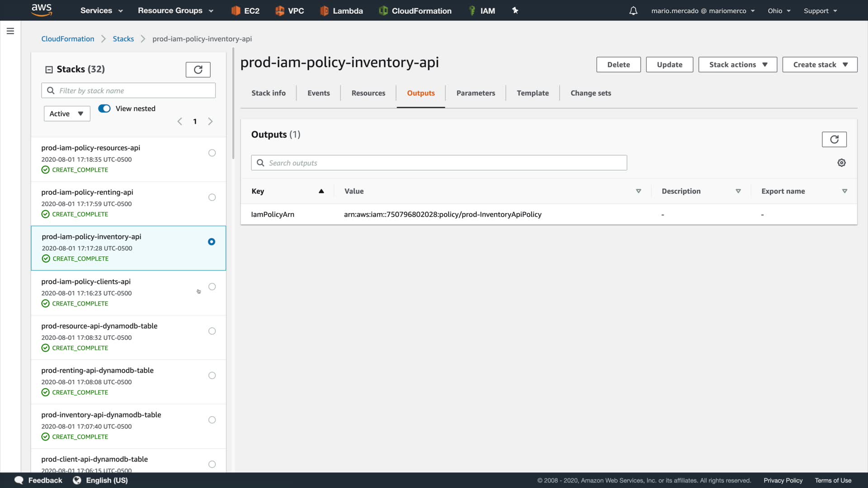Image resolution: width=868 pixels, height=488 pixels.
Task: Click the notifications bell icon
Action: click(633, 11)
